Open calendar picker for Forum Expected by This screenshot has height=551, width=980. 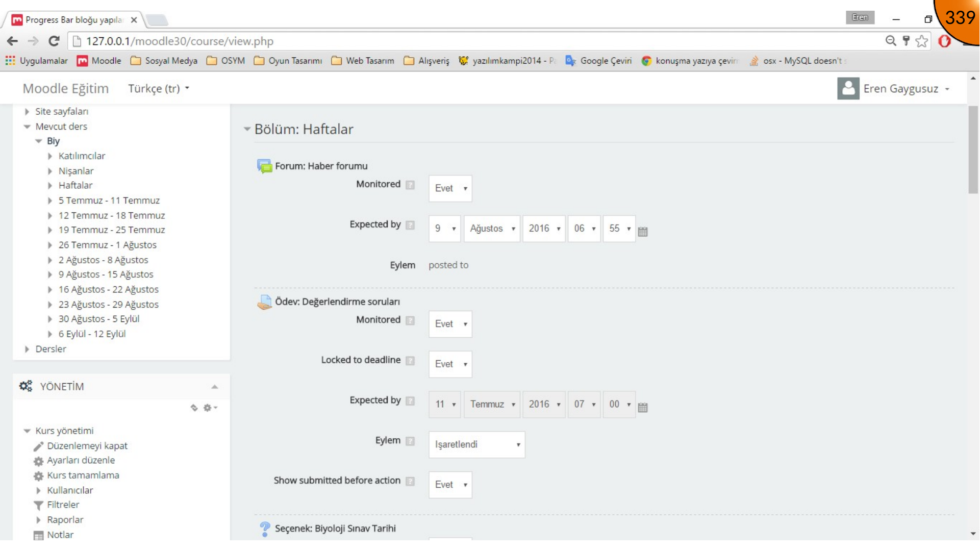point(643,232)
